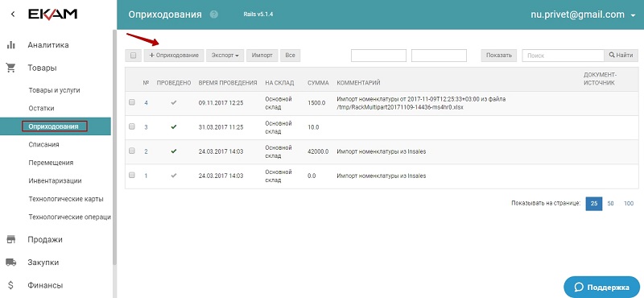Click the + Оприходование button
This screenshot has width=644, height=298.
tap(174, 56)
